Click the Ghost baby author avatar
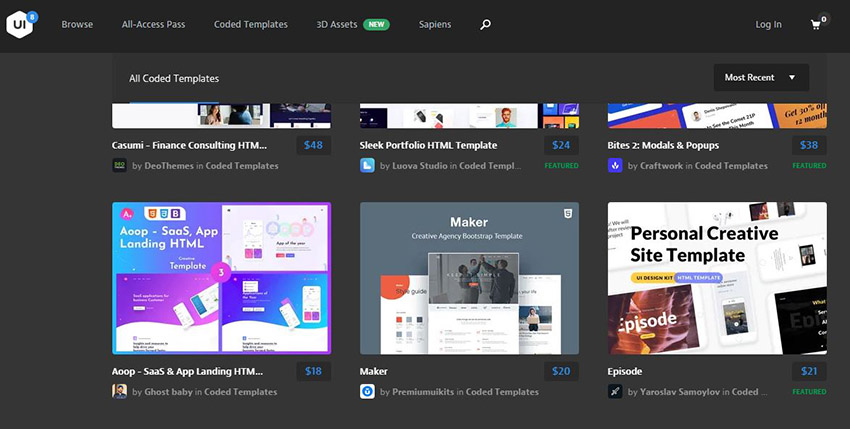This screenshot has height=429, width=850. click(119, 392)
